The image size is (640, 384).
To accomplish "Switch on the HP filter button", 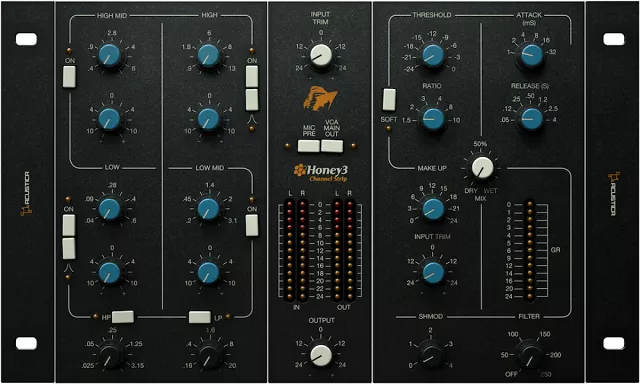I will tap(123, 317).
